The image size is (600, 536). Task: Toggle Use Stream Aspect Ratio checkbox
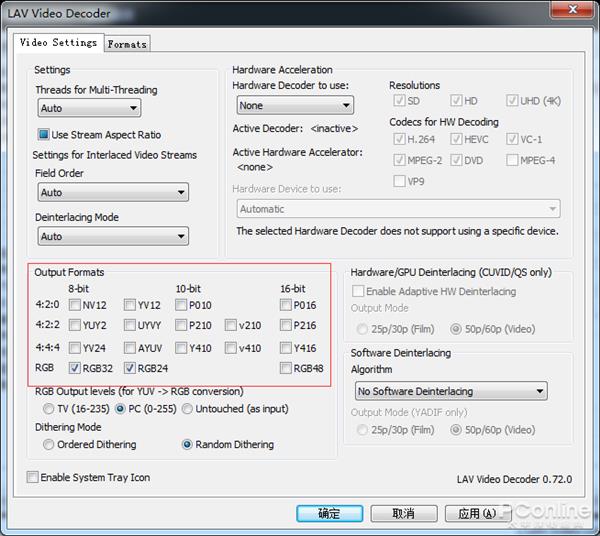[x=44, y=135]
